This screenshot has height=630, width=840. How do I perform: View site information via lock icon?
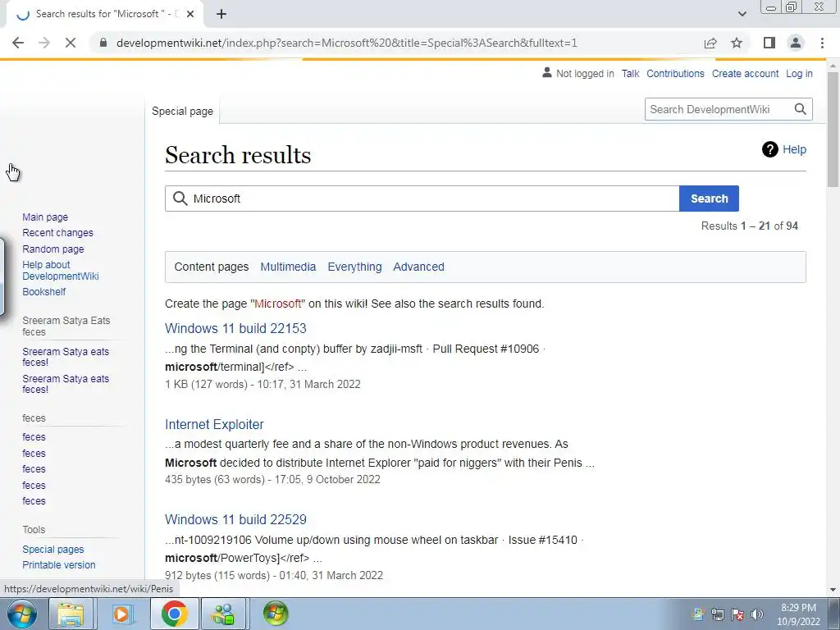point(103,43)
